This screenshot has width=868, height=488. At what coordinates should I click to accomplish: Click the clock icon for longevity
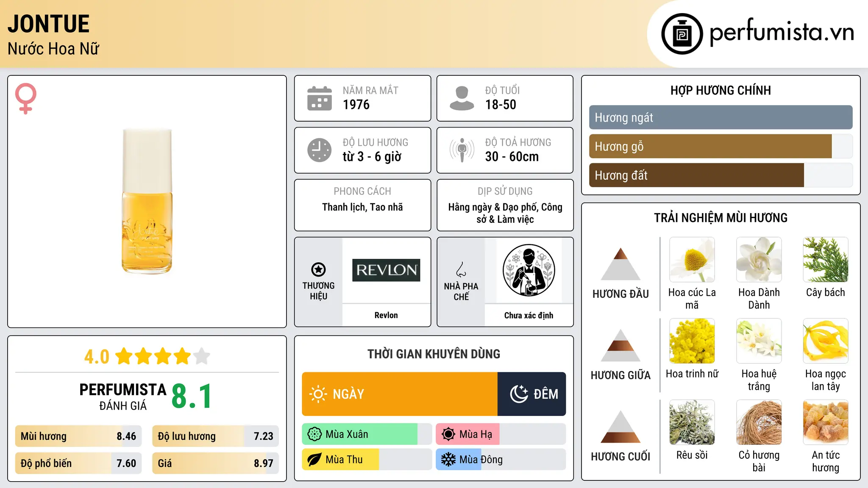coord(320,150)
